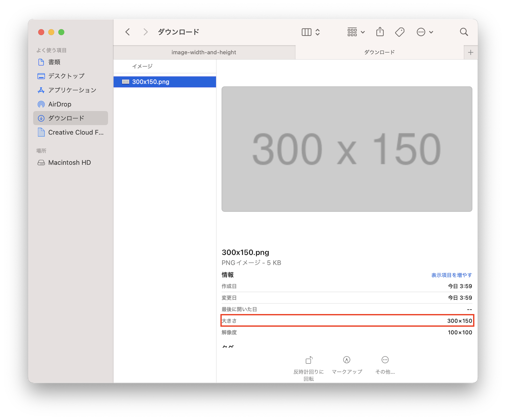
Task: Click PNGイメージ - 5 KB text
Action: pos(251,263)
